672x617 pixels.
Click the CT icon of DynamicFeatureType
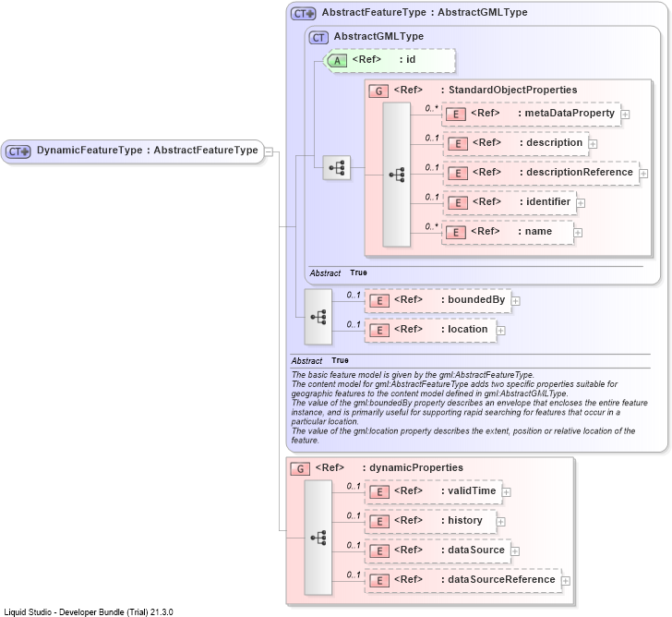click(18, 151)
